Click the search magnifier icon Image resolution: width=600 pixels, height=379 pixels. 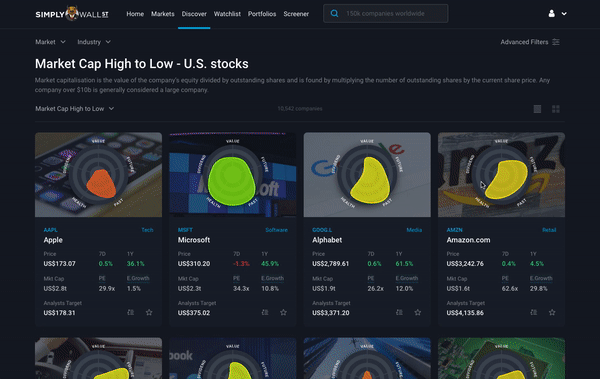[x=334, y=13]
